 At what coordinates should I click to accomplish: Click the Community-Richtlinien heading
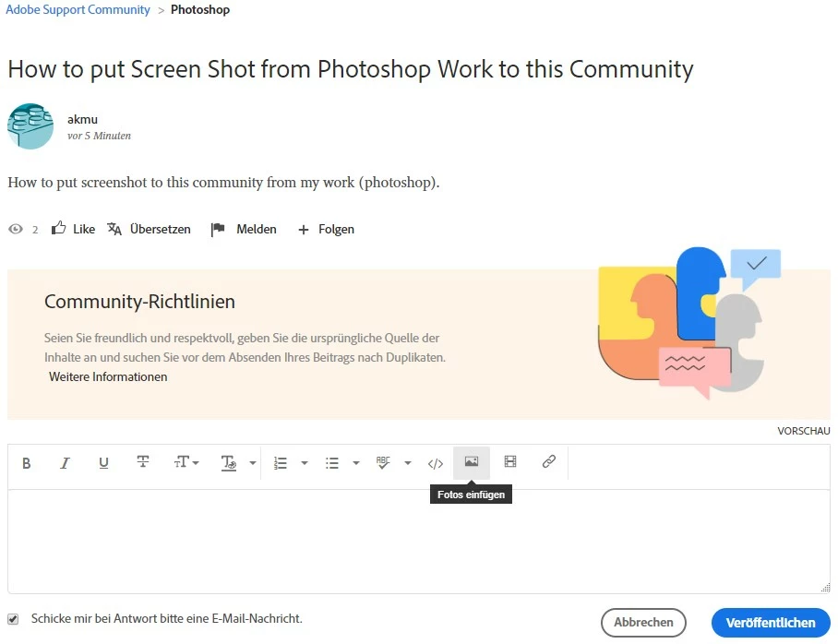tap(139, 302)
